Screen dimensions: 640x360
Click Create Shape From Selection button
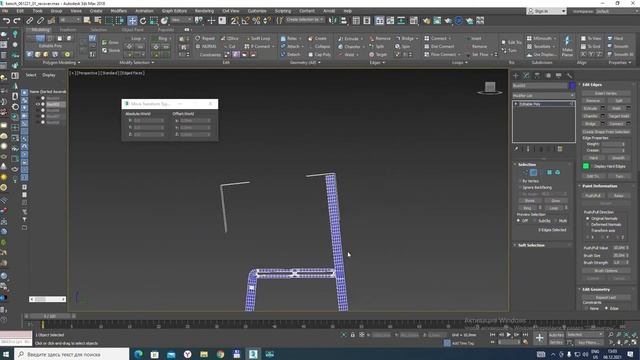[x=606, y=132]
